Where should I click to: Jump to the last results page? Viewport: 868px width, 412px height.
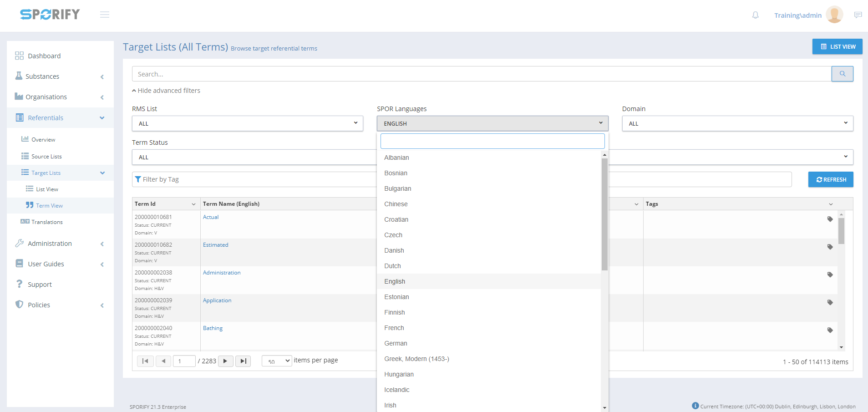click(x=243, y=361)
